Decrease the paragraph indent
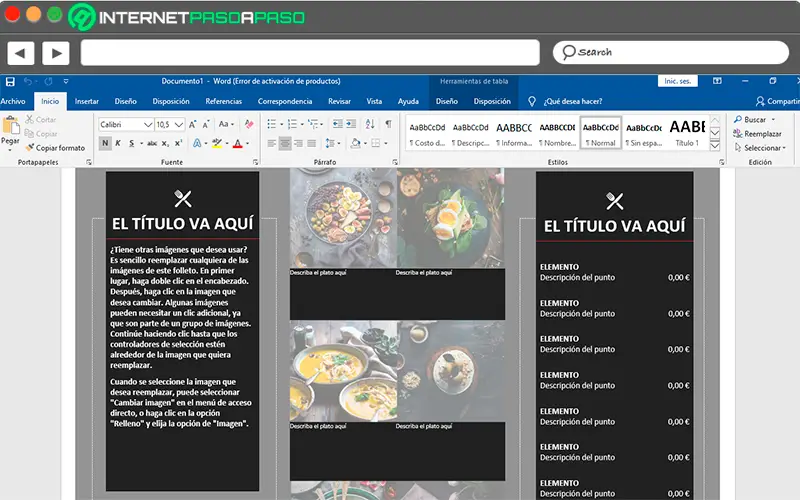Screen dimensions: 800x500 coord(337,124)
